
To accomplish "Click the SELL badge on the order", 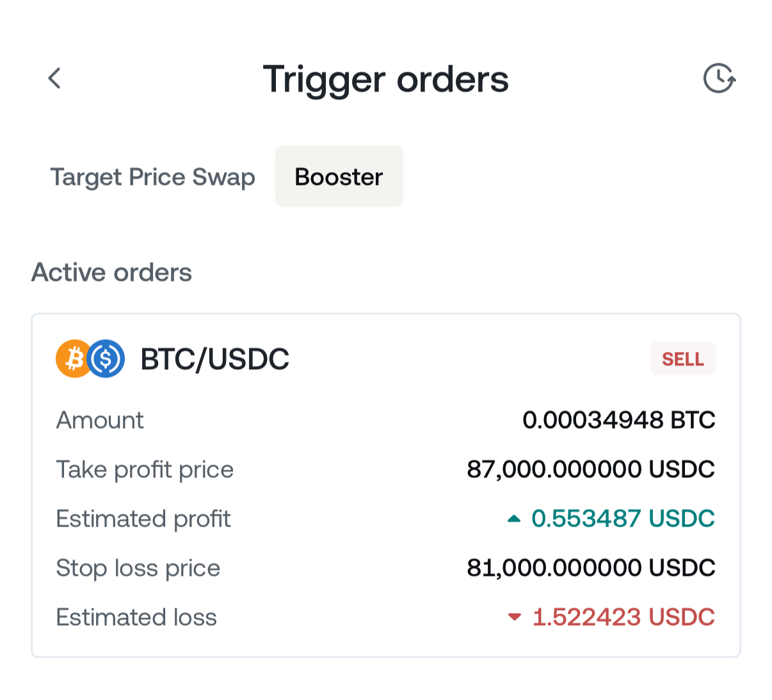I will (682, 359).
